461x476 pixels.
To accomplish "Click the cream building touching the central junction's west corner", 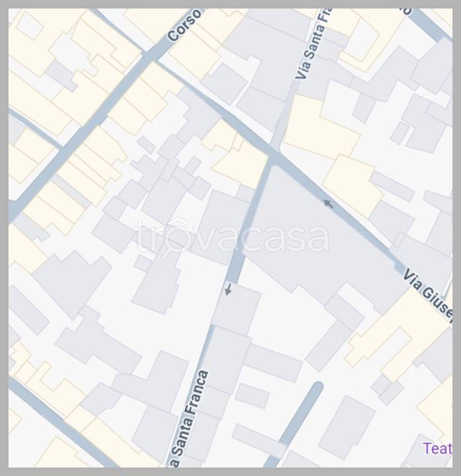I will [x=240, y=165].
